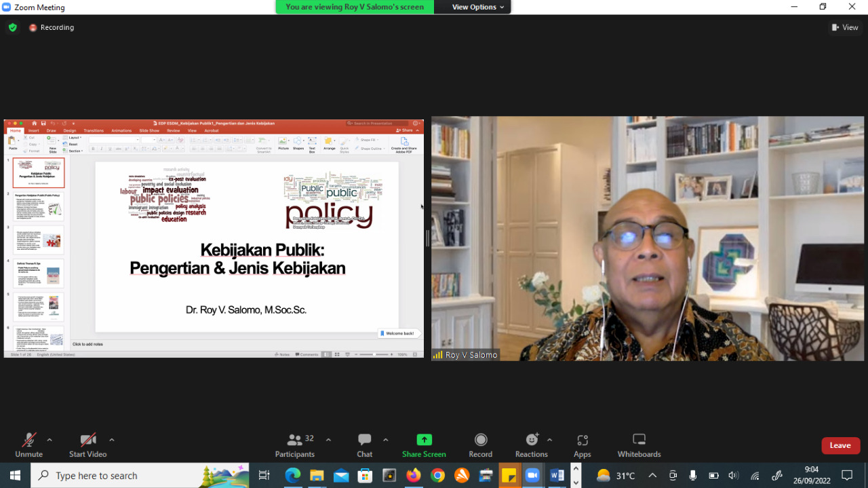
Task: Click the Shapes icon in PowerPoint ribbon
Action: click(x=298, y=143)
